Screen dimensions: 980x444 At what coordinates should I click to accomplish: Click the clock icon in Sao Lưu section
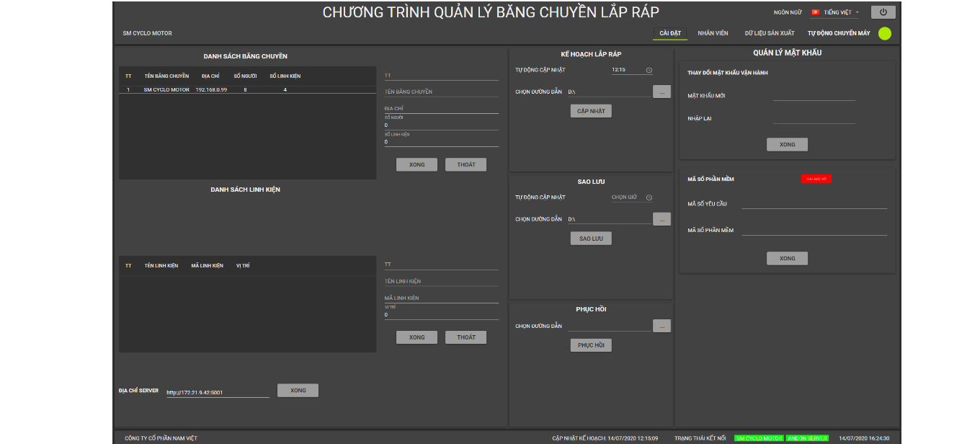coord(649,197)
